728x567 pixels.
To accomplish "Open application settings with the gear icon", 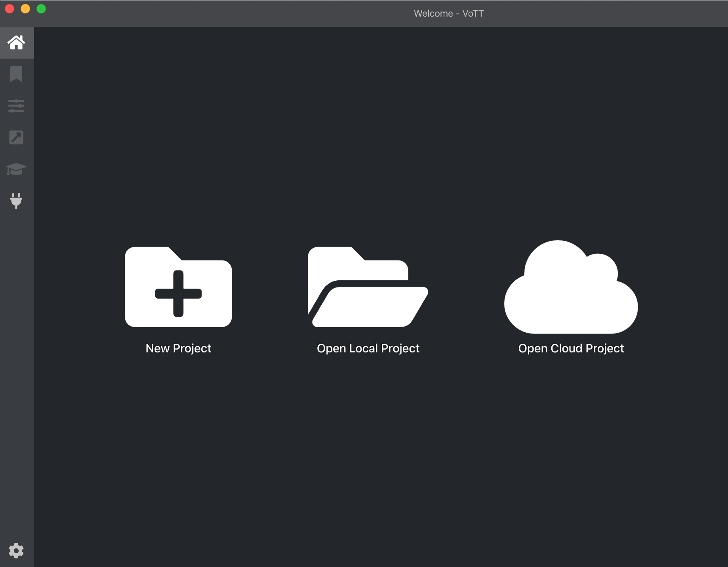I will pos(17,550).
